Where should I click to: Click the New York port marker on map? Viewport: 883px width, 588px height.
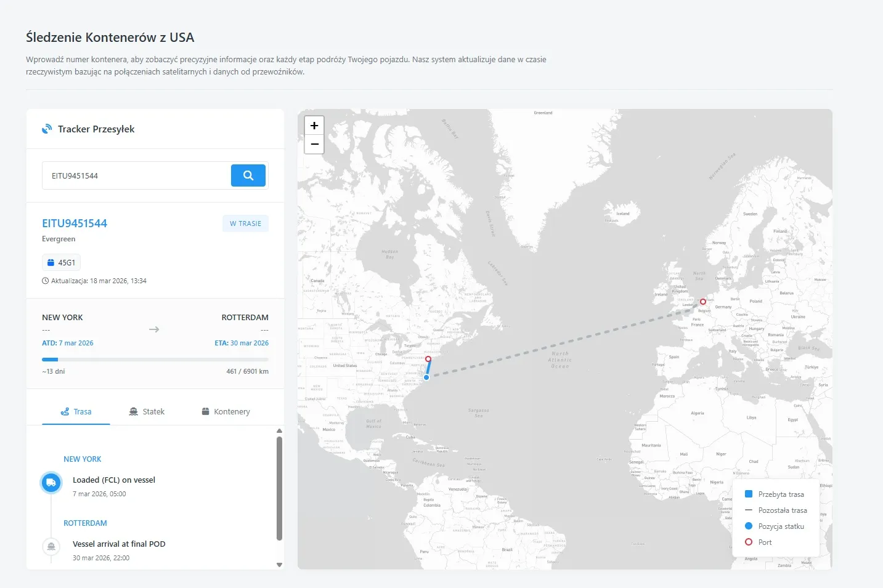[428, 359]
